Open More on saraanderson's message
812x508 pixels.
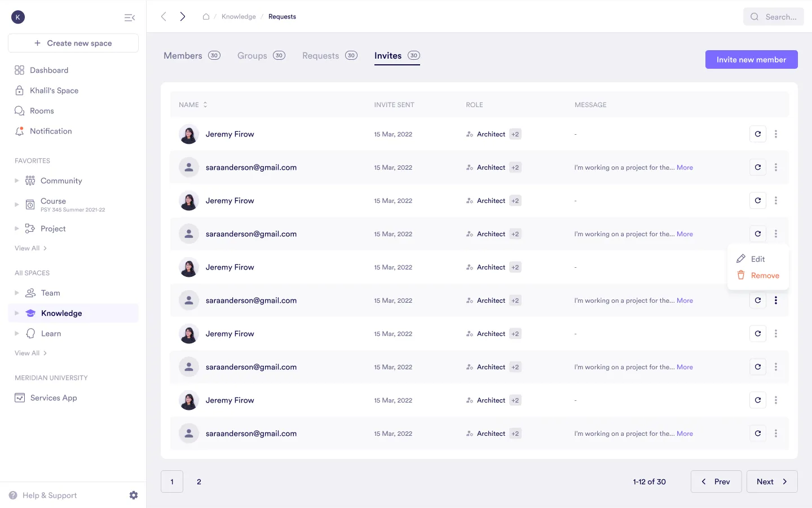pos(685,167)
